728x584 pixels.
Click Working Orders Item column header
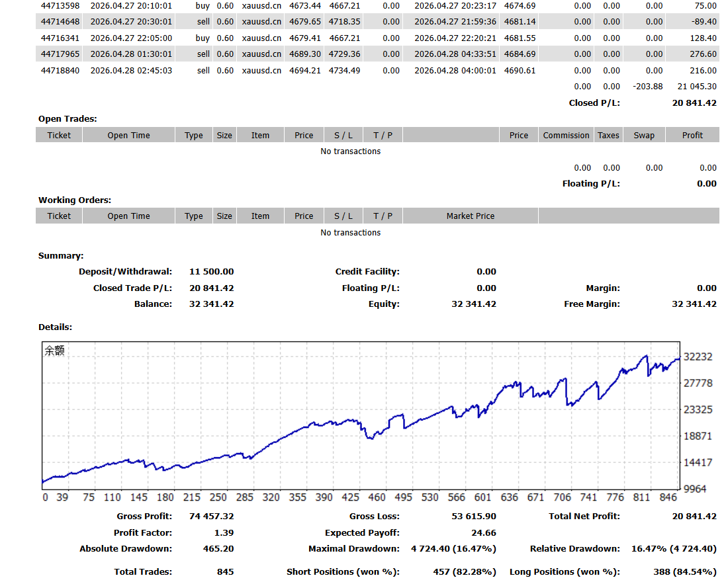click(260, 216)
